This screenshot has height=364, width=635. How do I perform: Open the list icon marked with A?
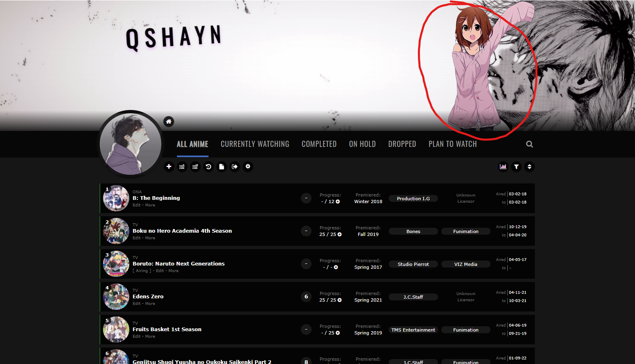click(182, 167)
